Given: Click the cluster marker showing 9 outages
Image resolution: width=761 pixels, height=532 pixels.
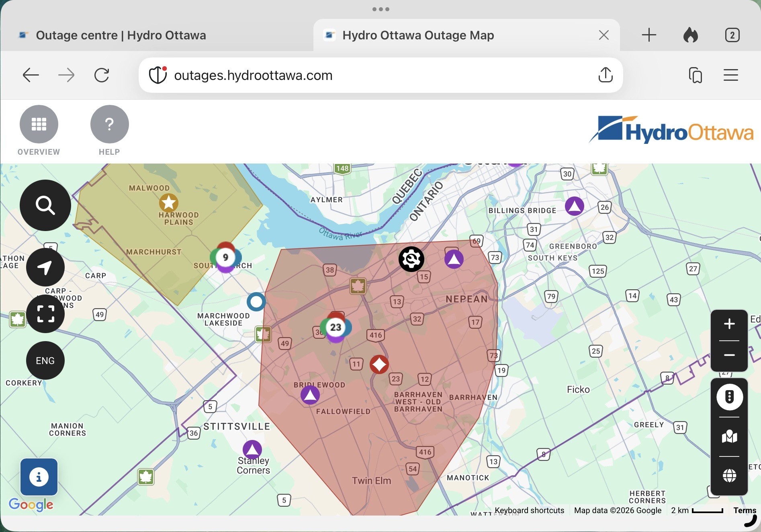Looking at the screenshot, I should point(225,257).
